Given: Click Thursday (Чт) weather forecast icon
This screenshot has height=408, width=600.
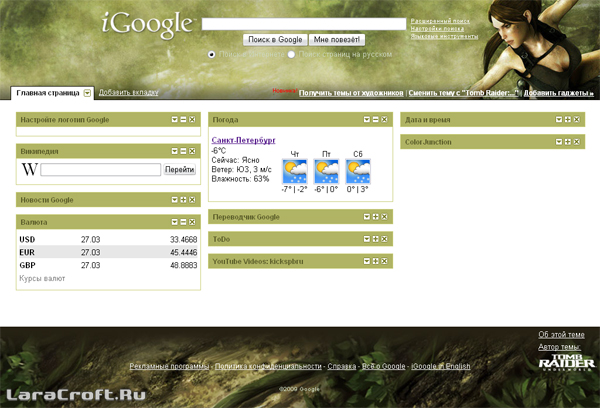Looking at the screenshot, I should pyautogui.click(x=295, y=171).
